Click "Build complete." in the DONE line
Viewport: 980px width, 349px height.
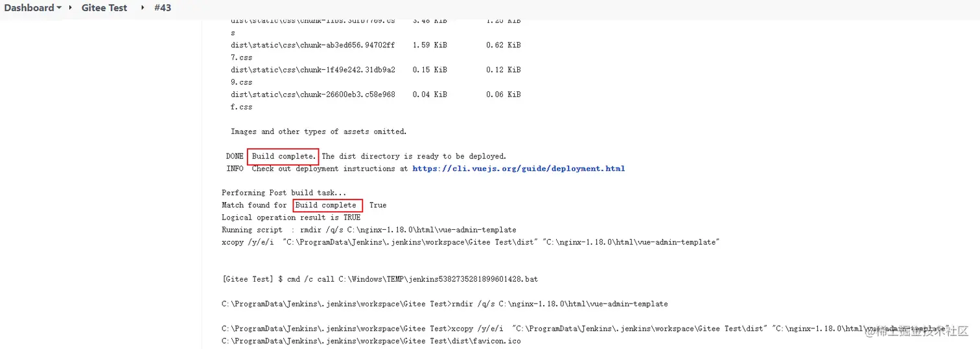(284, 156)
